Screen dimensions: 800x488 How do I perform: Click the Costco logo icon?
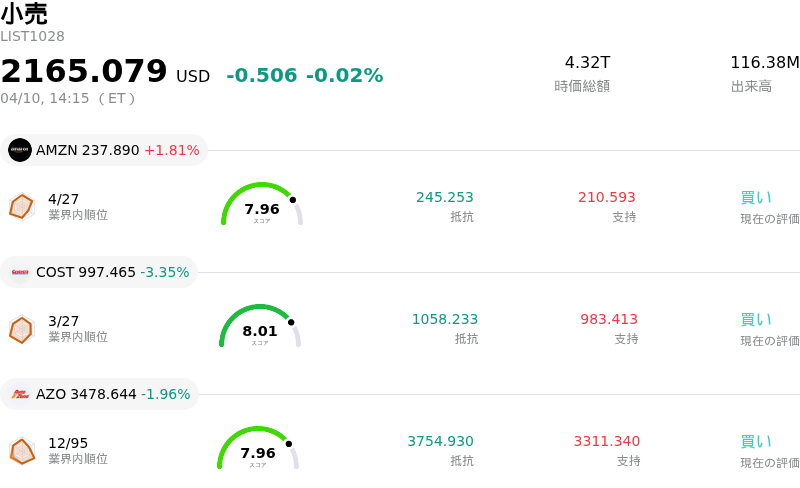tap(20, 272)
